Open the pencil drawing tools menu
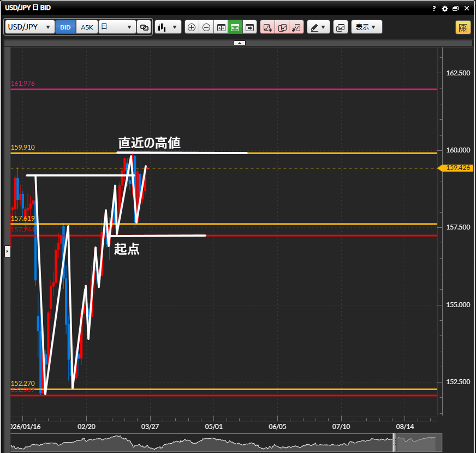476x453 pixels. tap(318, 27)
